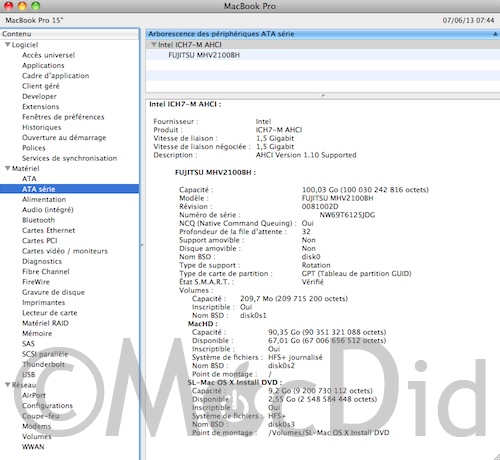Click GPT (Tableau de partition GUID) value

click(356, 274)
